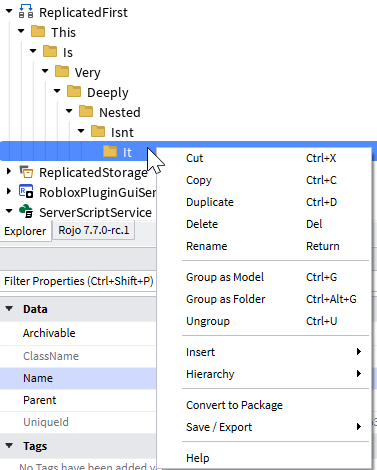The height and width of the screenshot is (470, 377).
Task: Click the ReplicatedFirst service icon
Action: (26, 12)
